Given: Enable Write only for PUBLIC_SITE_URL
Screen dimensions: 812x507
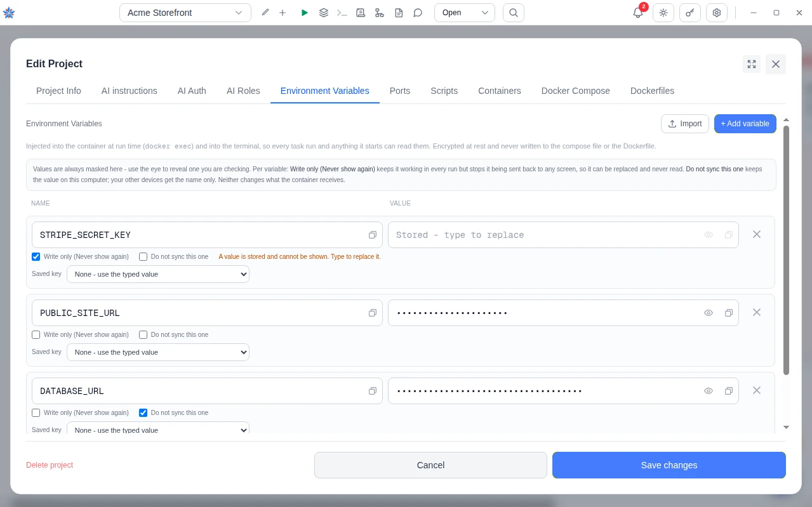Looking at the screenshot, I should pyautogui.click(x=36, y=334).
